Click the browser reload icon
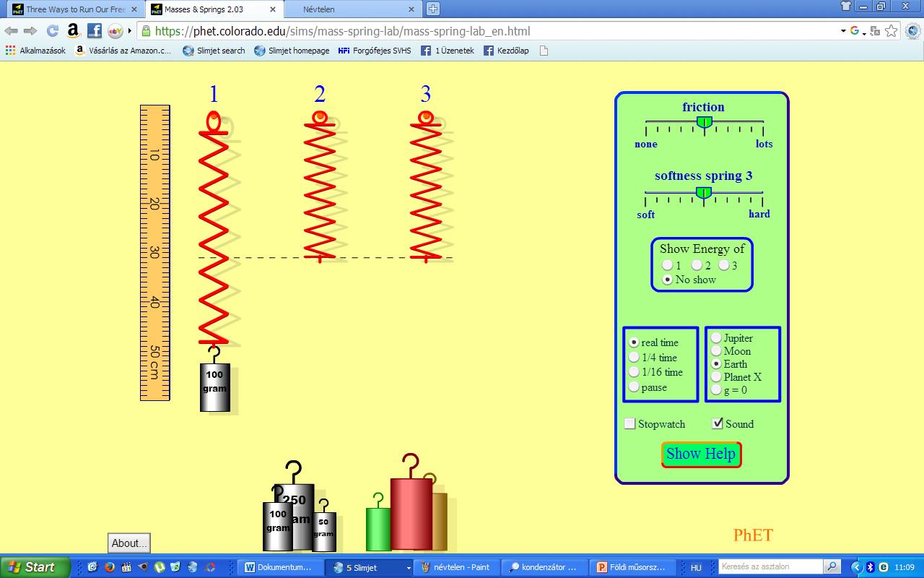Image resolution: width=924 pixels, height=578 pixels. [x=52, y=31]
